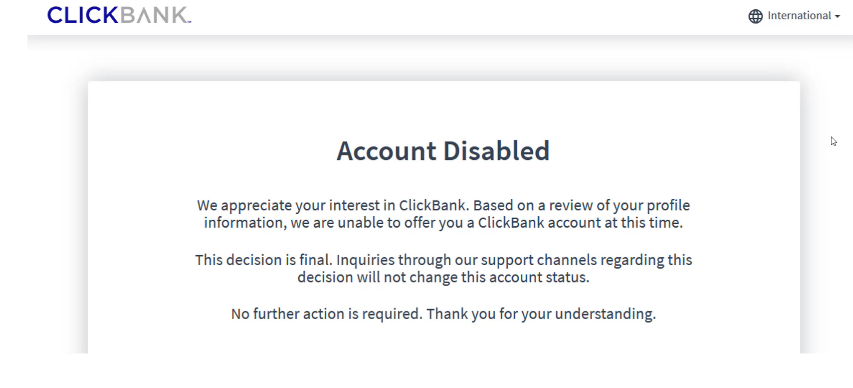Click the "profile information" words
This screenshot has height=388, width=853.
point(447,214)
